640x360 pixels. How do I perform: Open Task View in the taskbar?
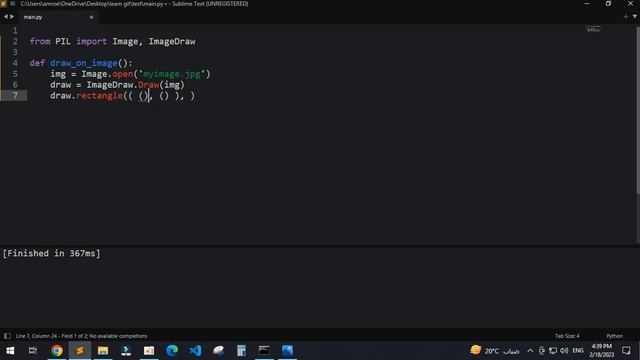(x=33, y=350)
